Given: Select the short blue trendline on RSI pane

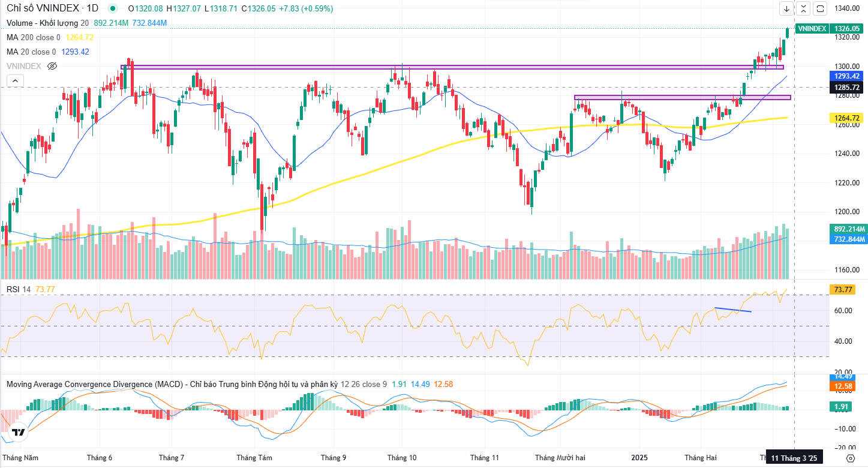Looking at the screenshot, I should coord(733,310).
